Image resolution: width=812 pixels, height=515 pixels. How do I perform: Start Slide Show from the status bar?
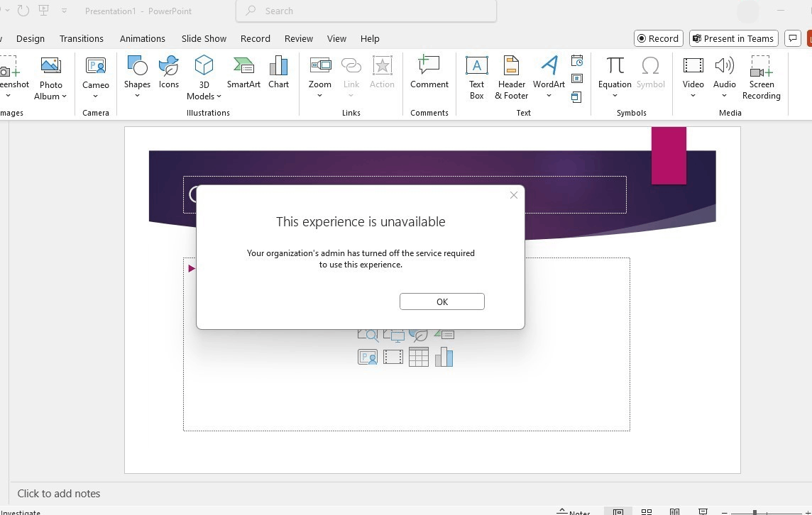tap(703, 512)
